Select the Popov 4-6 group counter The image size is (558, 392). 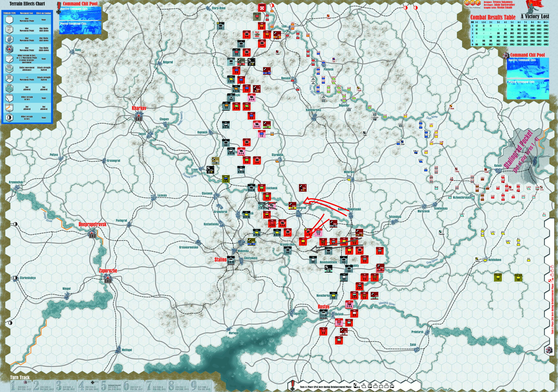(x=257, y=89)
